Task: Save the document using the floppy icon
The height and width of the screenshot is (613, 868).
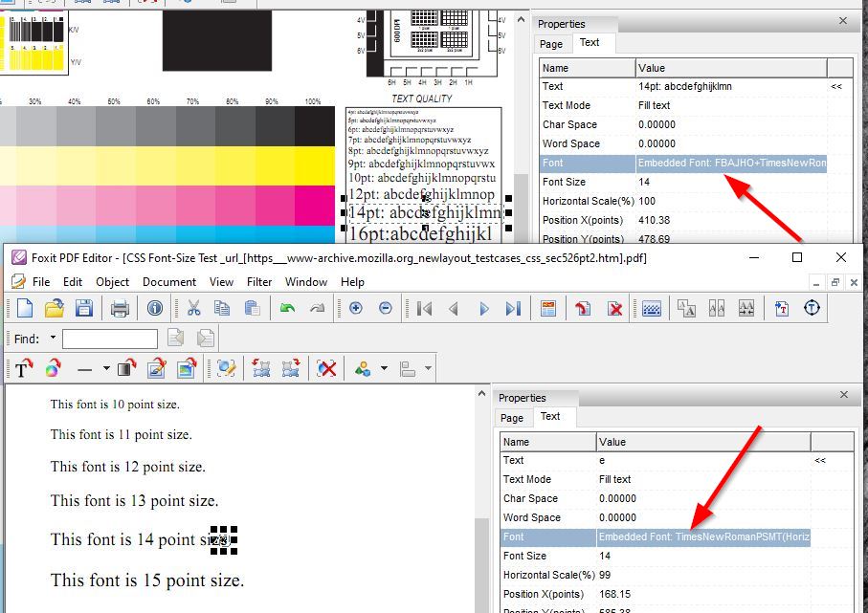Action: point(84,308)
